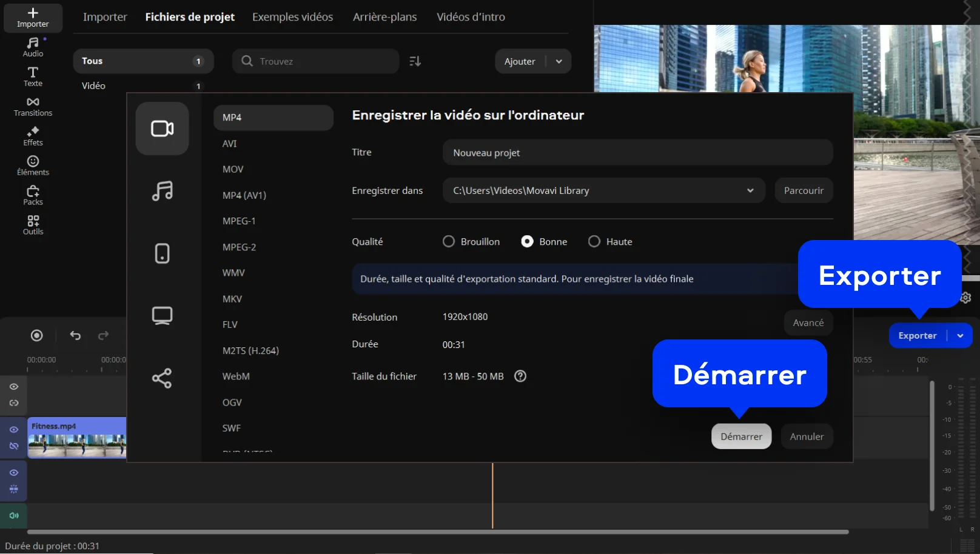Click the Titre field with Nouveau projet
This screenshot has width=980, height=554.
(637, 153)
